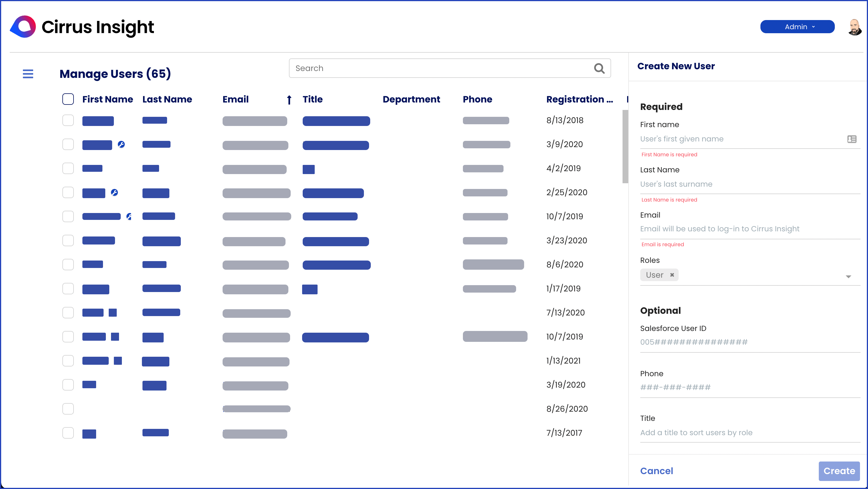Check the checkbox on the last visible user row
The image size is (868, 489).
coord(68,433)
